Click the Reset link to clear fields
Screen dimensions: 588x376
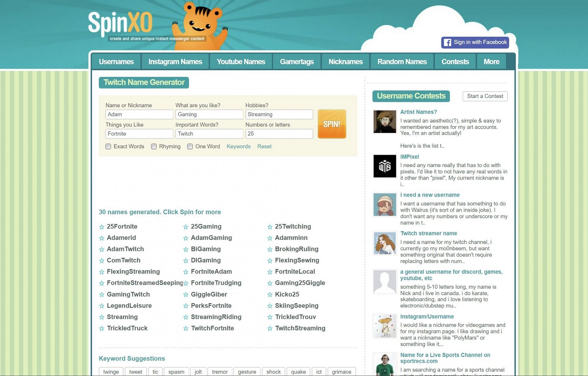(264, 146)
